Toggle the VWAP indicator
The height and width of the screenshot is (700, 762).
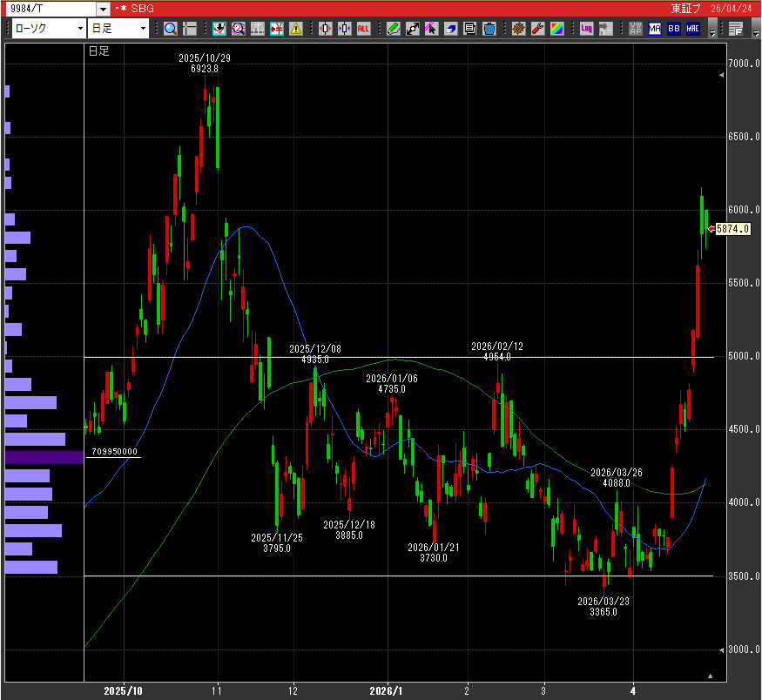pyautogui.click(x=636, y=29)
